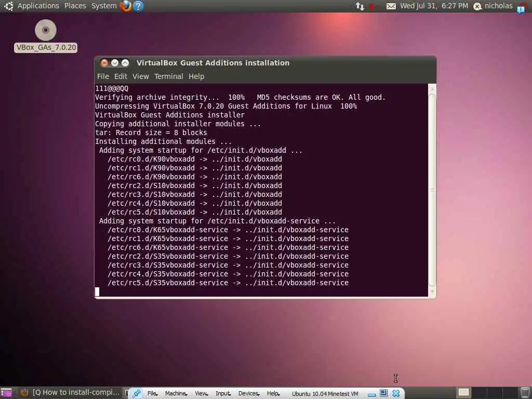Click the '/etc/rc0.d/K90vboxadd' output line

pos(195,159)
